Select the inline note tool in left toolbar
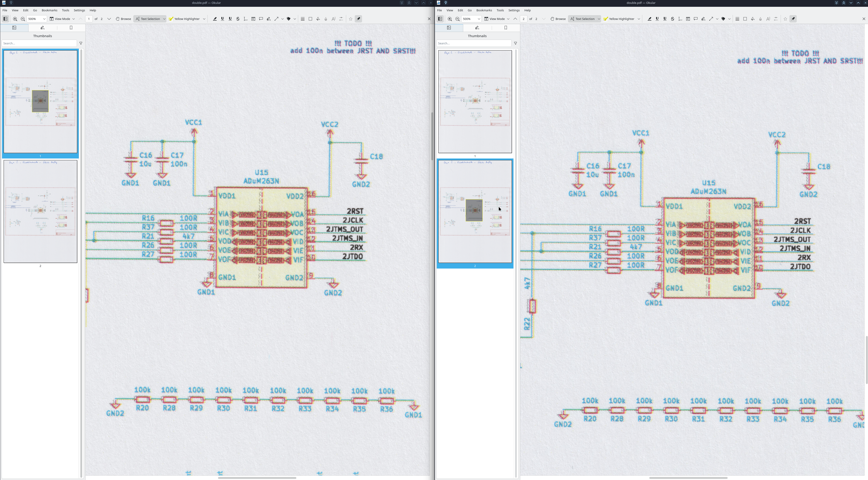This screenshot has height=480, width=868. coord(253,19)
